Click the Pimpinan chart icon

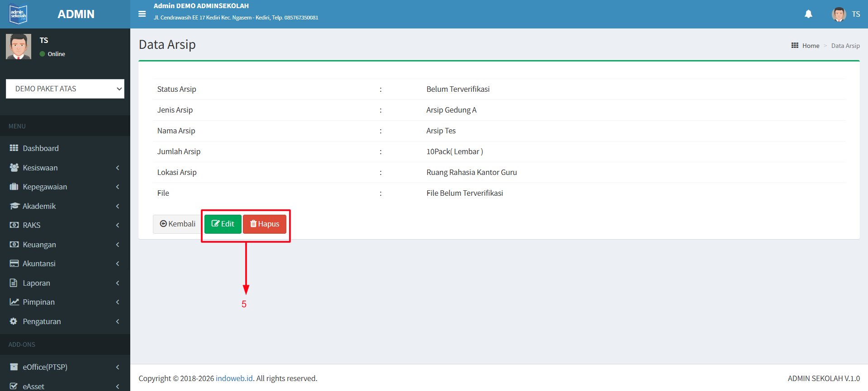14,302
